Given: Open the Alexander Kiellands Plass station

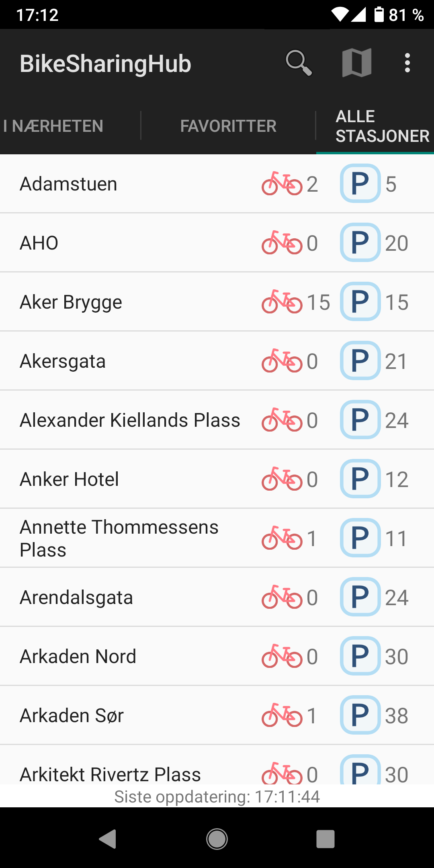Looking at the screenshot, I should [x=130, y=420].
